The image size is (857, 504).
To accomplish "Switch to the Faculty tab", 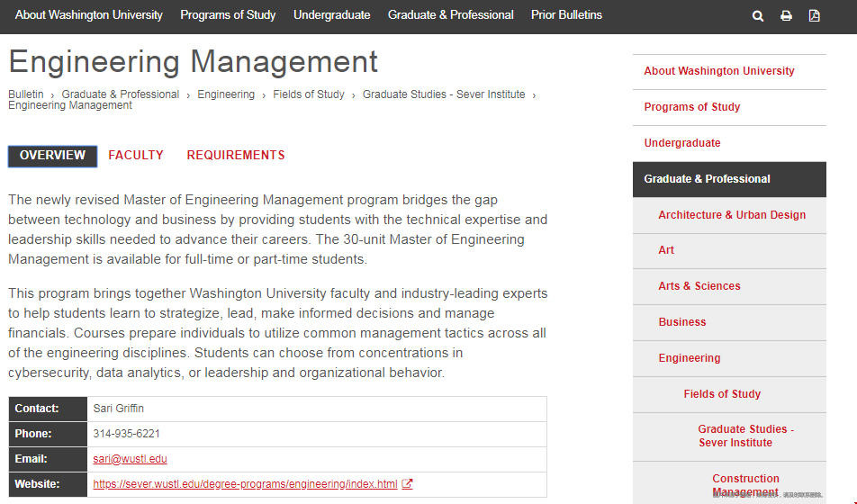I will [x=136, y=155].
